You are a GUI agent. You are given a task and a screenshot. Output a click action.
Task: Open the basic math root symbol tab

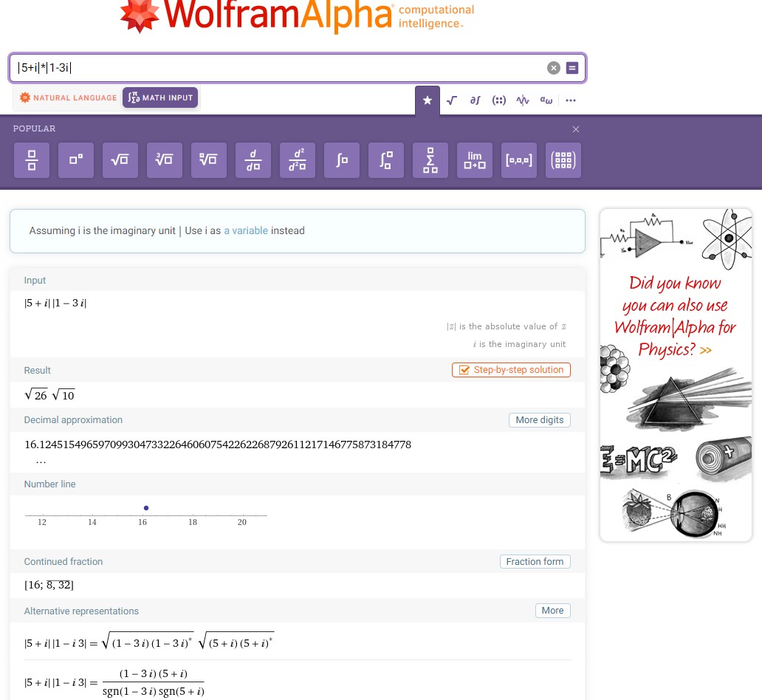(x=451, y=100)
